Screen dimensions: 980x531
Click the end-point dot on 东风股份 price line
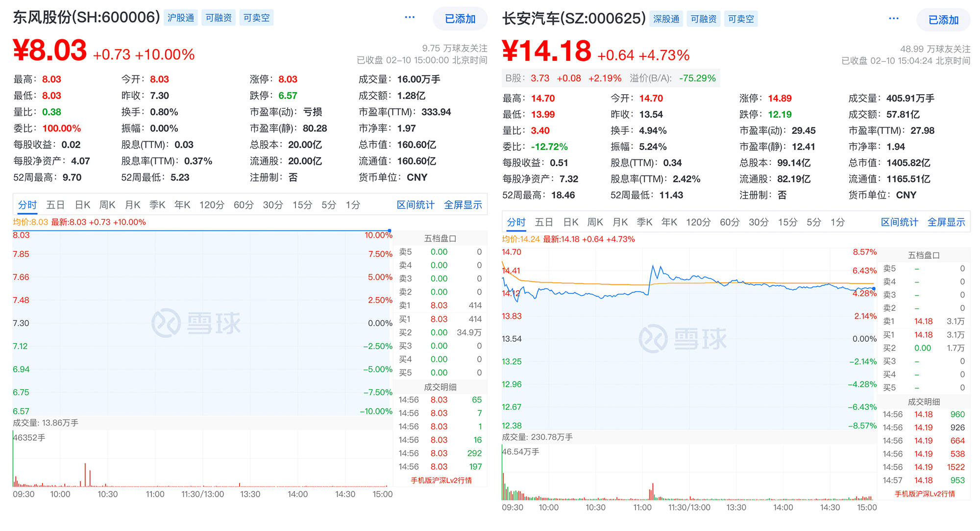click(390, 230)
